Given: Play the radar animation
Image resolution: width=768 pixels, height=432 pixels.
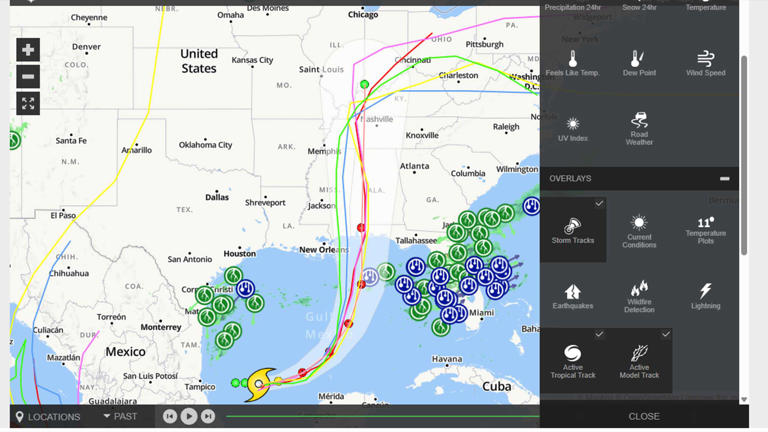Looking at the screenshot, I should click(189, 416).
